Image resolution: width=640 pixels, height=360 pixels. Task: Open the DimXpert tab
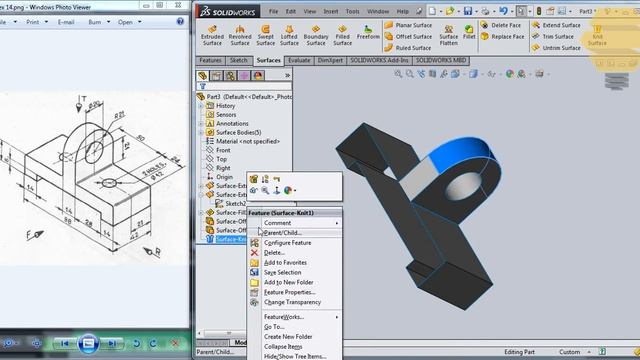330,60
